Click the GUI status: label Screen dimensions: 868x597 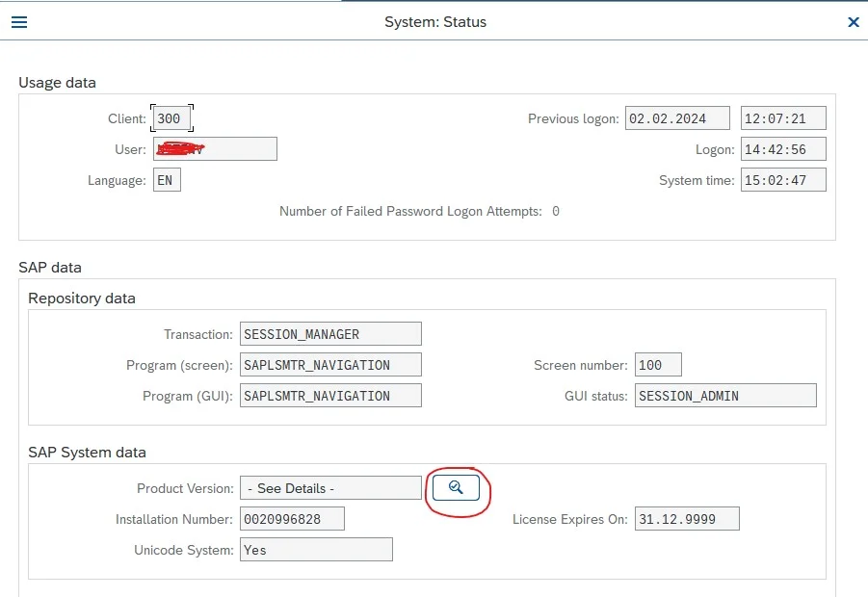click(595, 396)
